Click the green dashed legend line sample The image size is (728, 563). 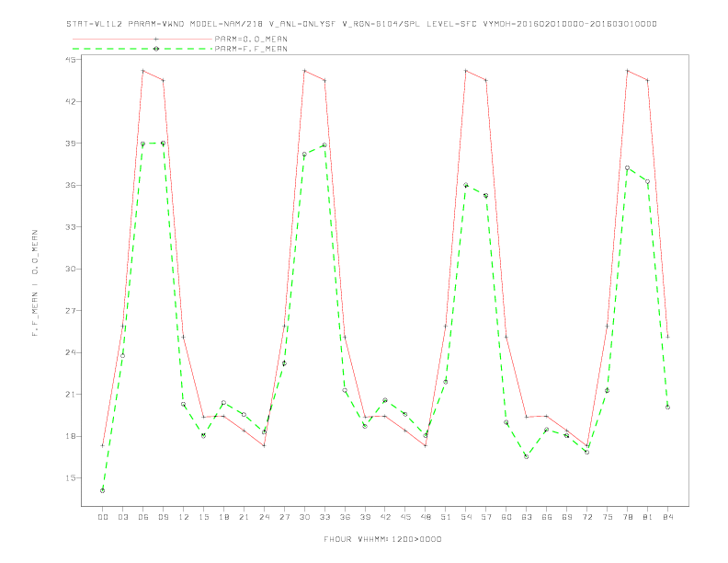(x=142, y=49)
